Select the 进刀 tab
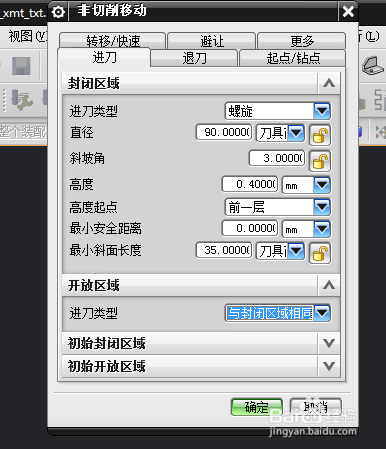 click(104, 57)
